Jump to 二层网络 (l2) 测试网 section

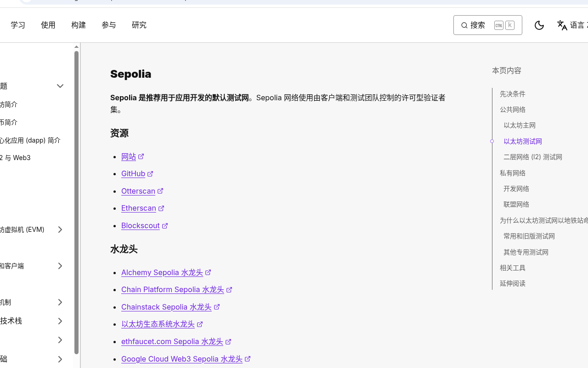pos(533,157)
